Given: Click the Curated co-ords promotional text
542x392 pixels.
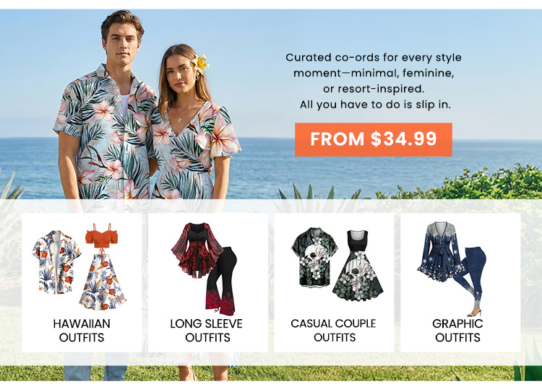Looking at the screenshot, I should [x=374, y=81].
